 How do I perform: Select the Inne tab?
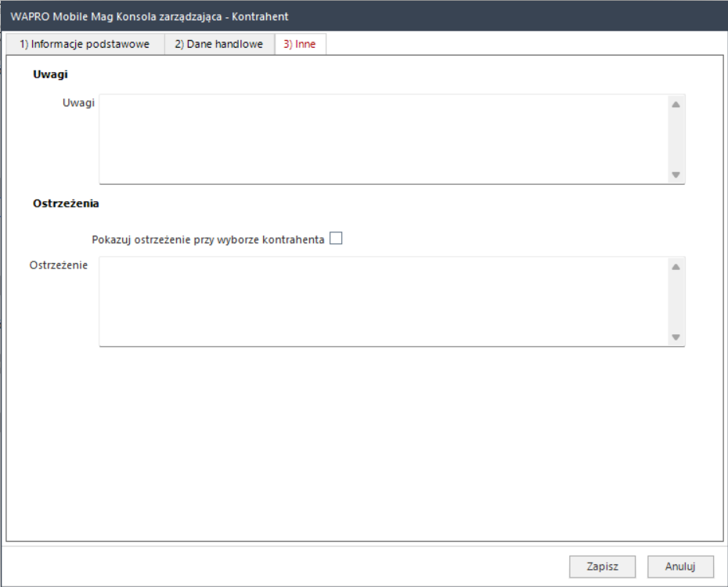pyautogui.click(x=300, y=45)
